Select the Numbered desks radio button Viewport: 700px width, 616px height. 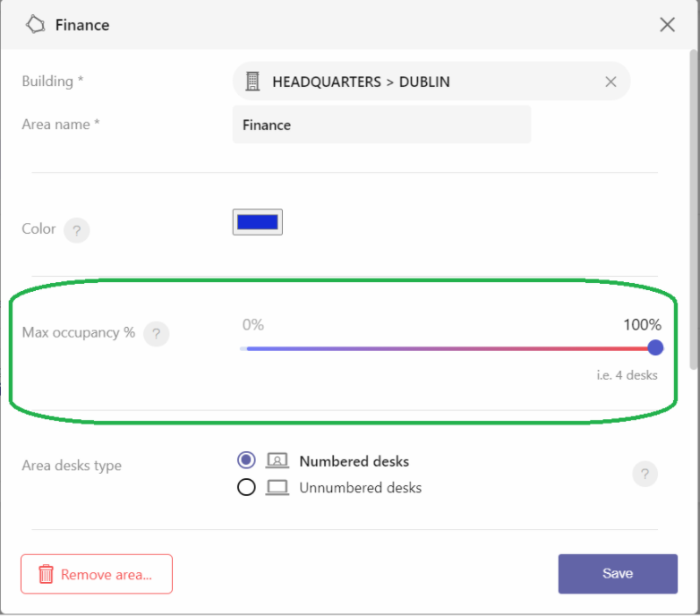246,460
